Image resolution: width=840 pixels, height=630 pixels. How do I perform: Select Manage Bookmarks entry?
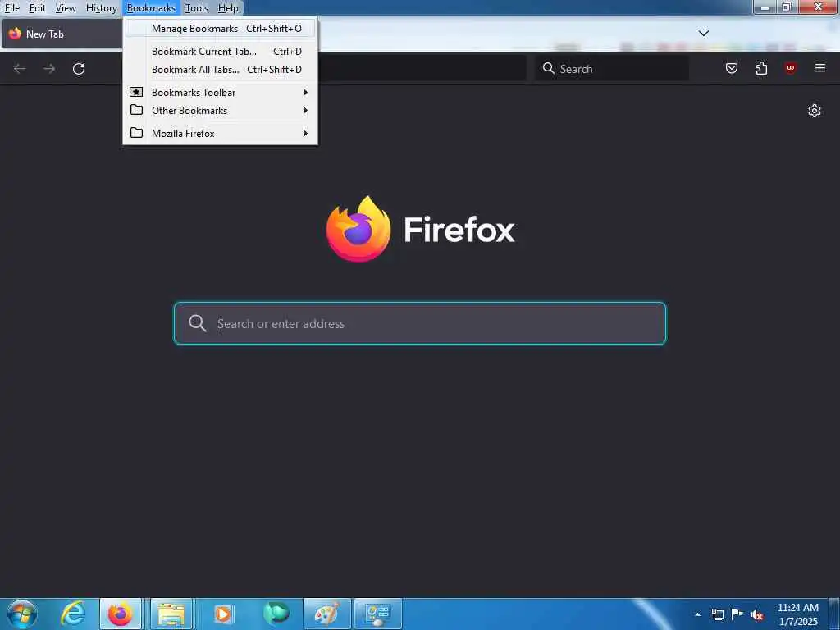point(220,29)
